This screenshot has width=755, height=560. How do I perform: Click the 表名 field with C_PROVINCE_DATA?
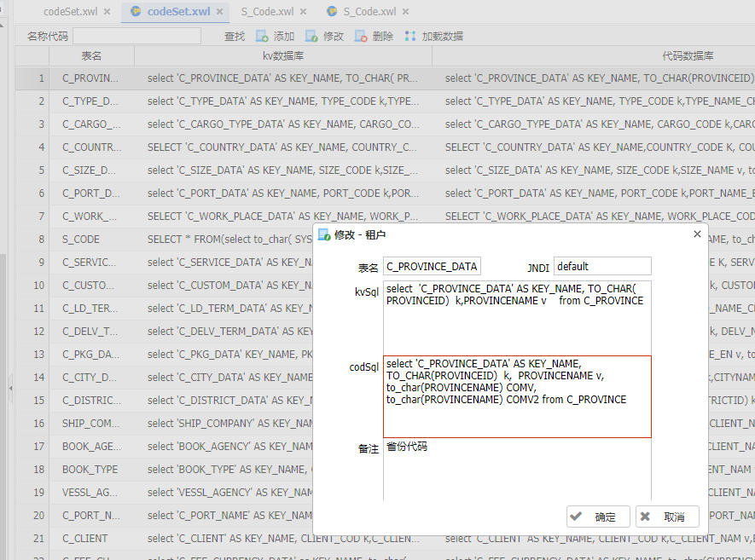tap(432, 267)
